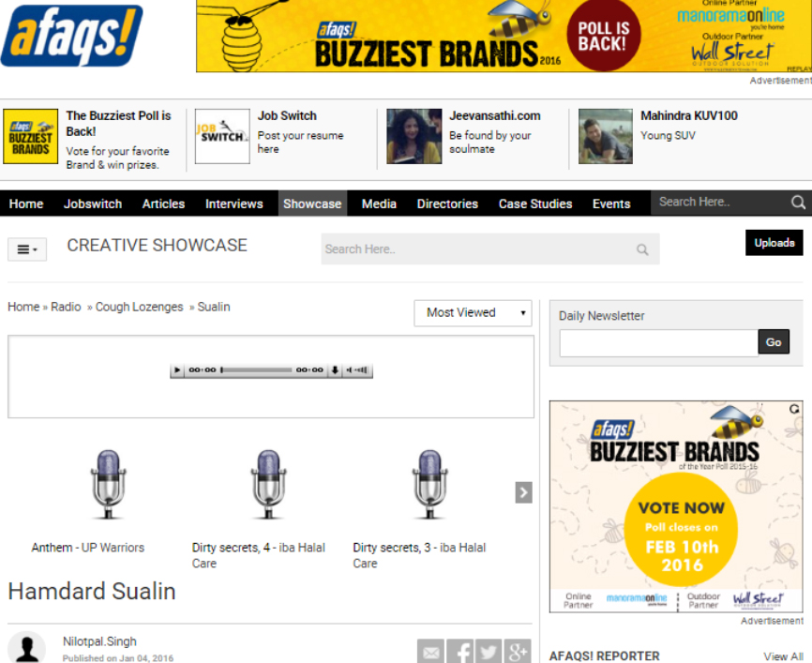This screenshot has width=812, height=663.
Task: Click the afaqs! logo
Action: click(x=72, y=36)
